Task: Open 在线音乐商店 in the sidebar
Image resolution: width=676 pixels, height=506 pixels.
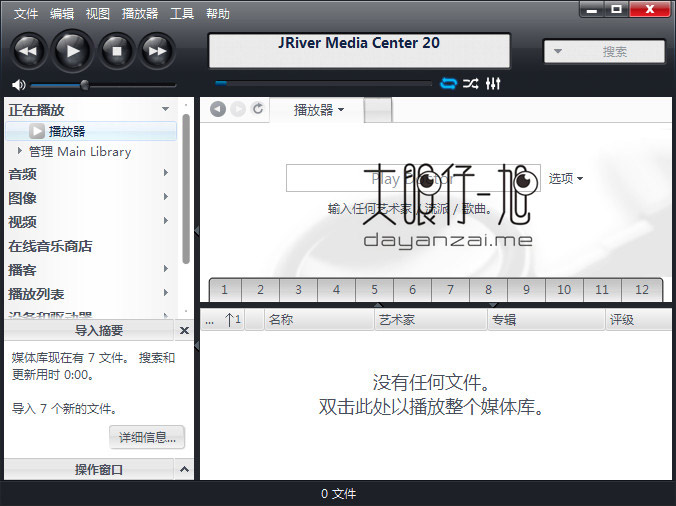Action: 50,246
